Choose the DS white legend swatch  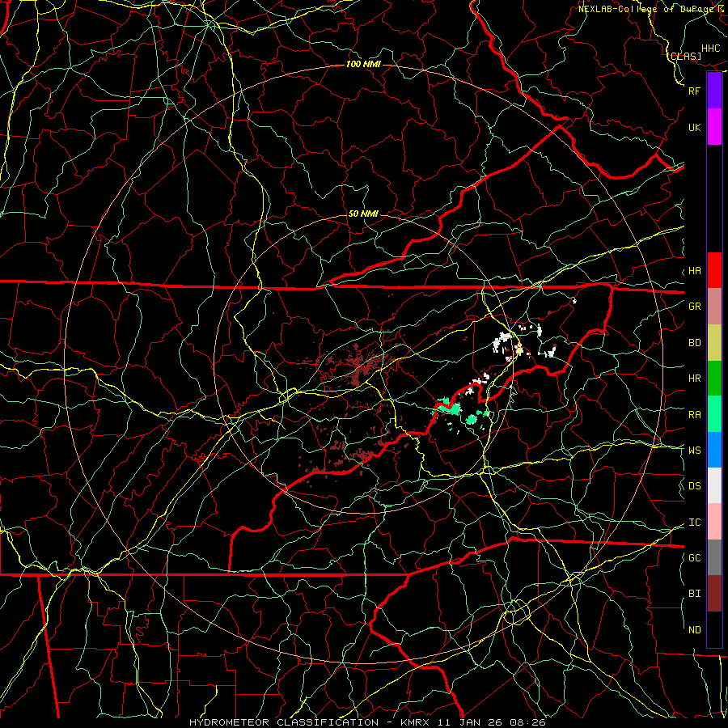pos(714,485)
